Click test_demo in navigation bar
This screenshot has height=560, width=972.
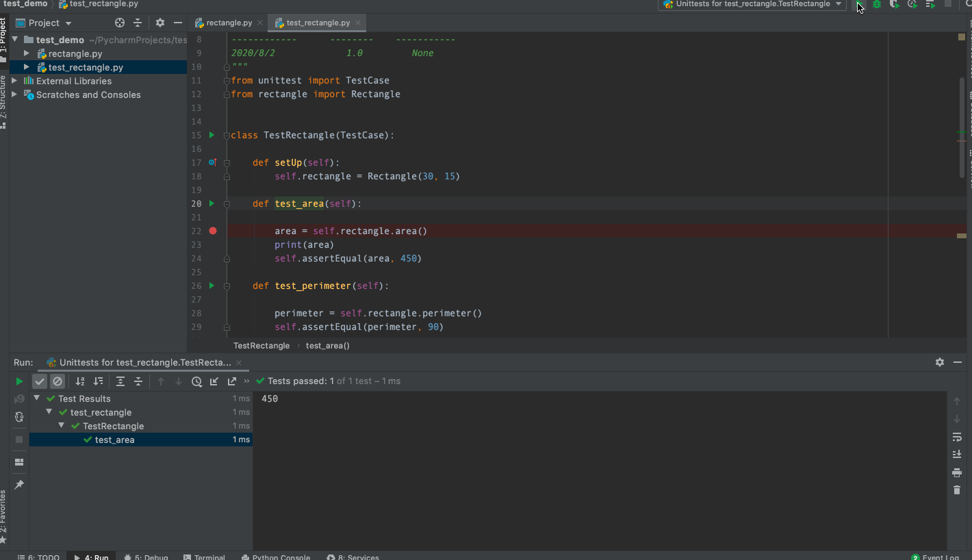coord(25,4)
